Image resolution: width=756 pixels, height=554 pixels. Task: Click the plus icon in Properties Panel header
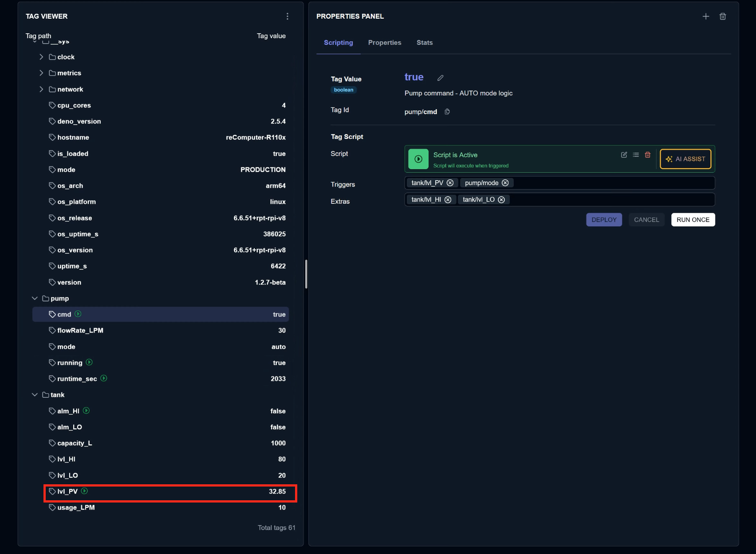(706, 16)
